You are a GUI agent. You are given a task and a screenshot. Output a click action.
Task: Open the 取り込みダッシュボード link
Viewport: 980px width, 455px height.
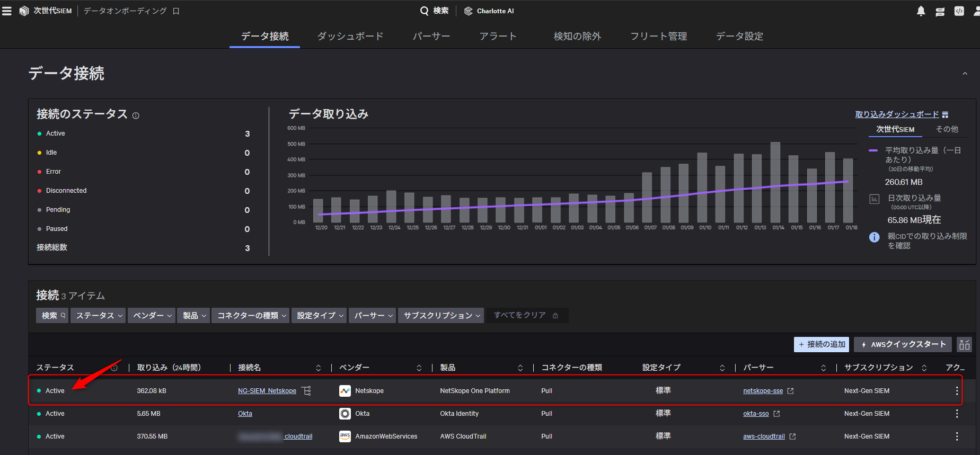pos(897,114)
